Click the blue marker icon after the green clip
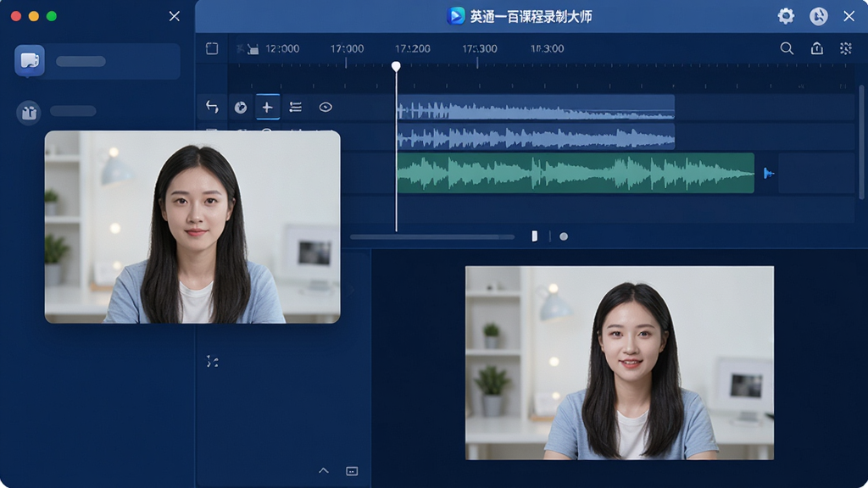 768,174
